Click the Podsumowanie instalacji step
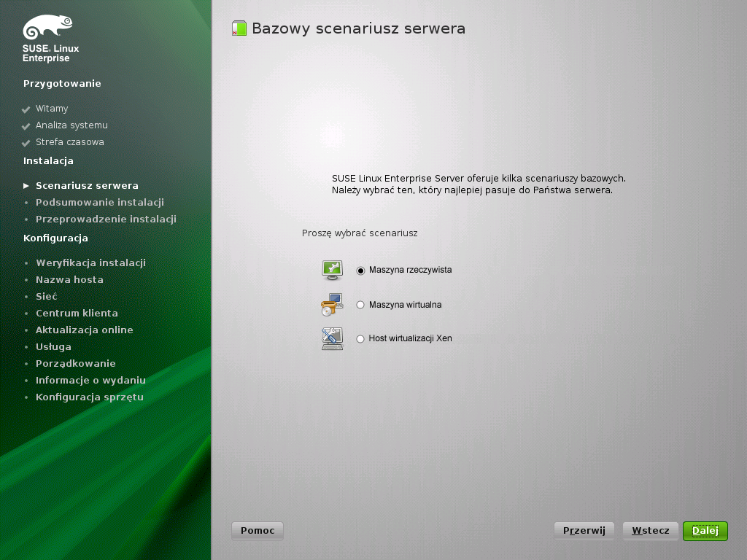The height and width of the screenshot is (560, 747). click(x=100, y=203)
